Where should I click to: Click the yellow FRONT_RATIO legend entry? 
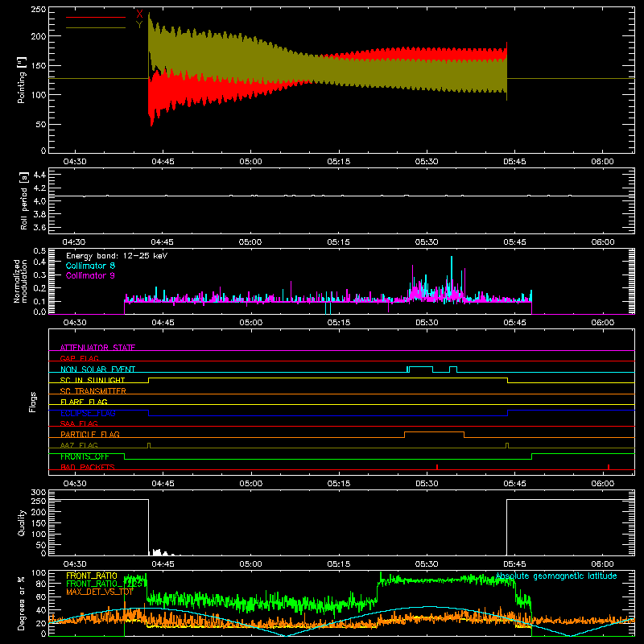(92, 576)
